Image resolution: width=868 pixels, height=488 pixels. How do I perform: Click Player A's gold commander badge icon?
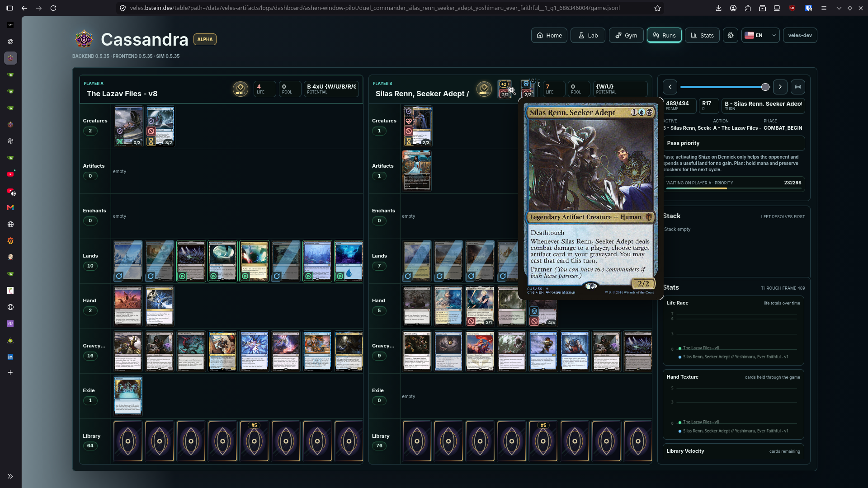(241, 89)
